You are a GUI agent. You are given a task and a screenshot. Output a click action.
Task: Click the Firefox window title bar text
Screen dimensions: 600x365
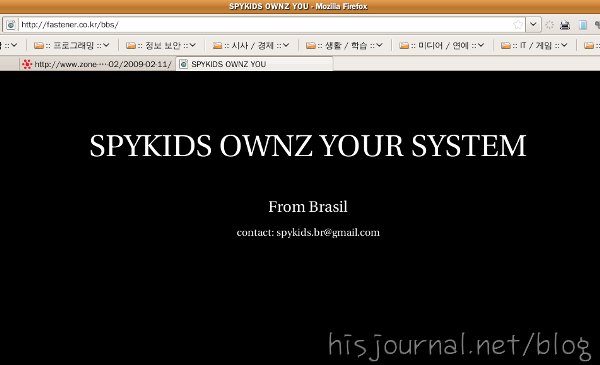pyautogui.click(x=298, y=7)
